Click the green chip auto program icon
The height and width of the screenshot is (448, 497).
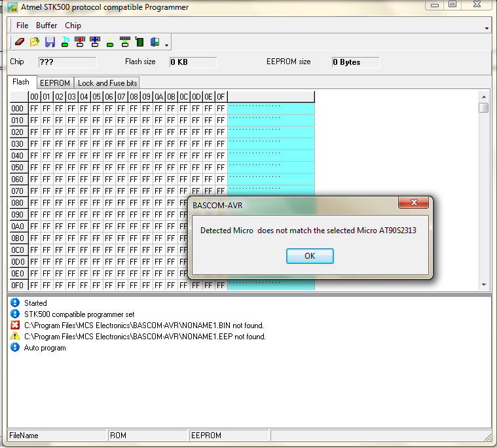point(139,42)
